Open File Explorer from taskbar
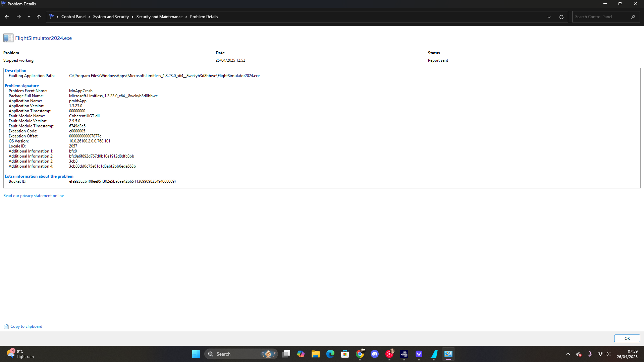This screenshot has height=362, width=644. 316,354
